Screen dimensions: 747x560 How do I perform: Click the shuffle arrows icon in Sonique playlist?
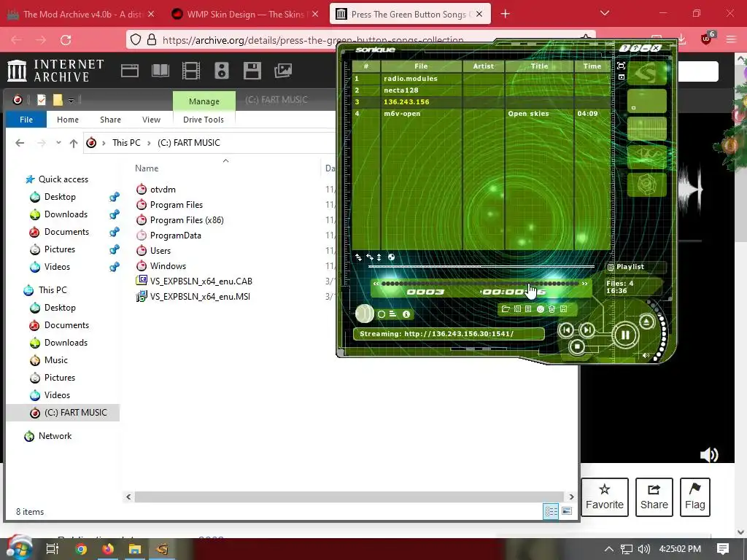358,257
